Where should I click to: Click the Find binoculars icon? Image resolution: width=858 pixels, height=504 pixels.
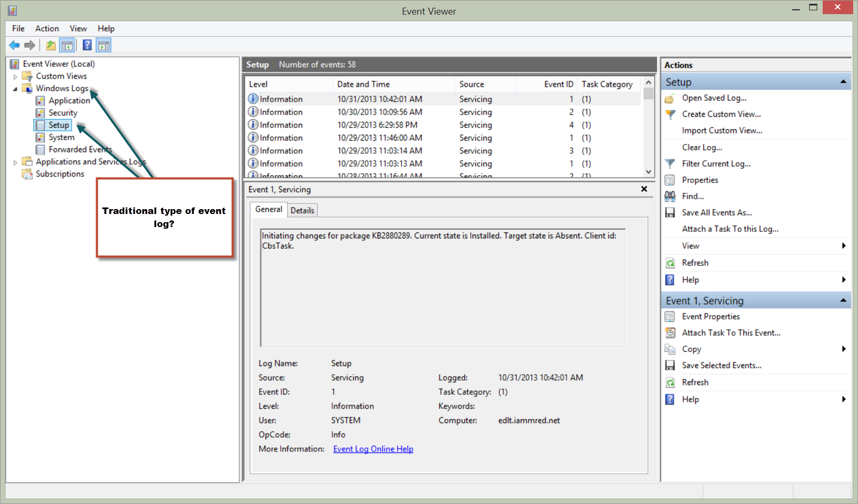point(670,197)
